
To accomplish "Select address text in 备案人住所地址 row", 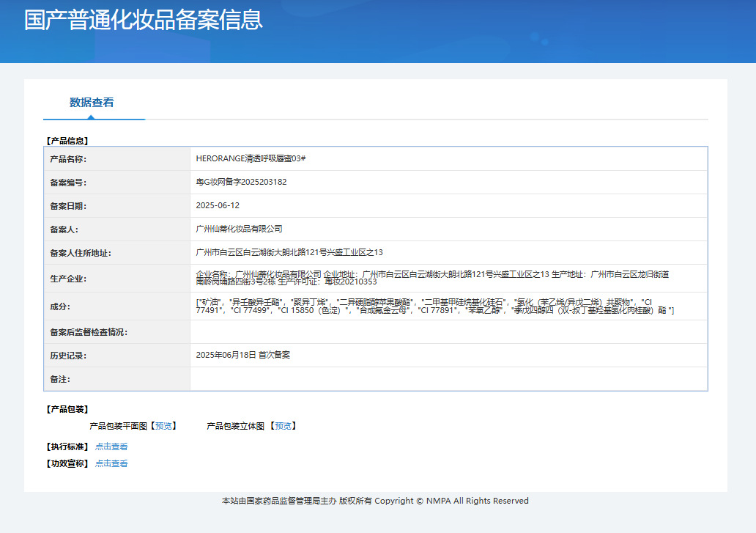I will click(289, 252).
